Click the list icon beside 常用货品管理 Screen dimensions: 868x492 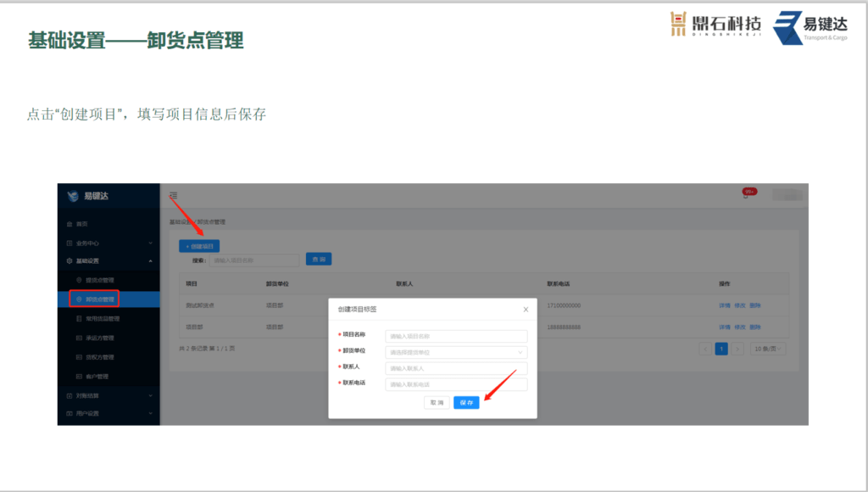click(x=79, y=319)
